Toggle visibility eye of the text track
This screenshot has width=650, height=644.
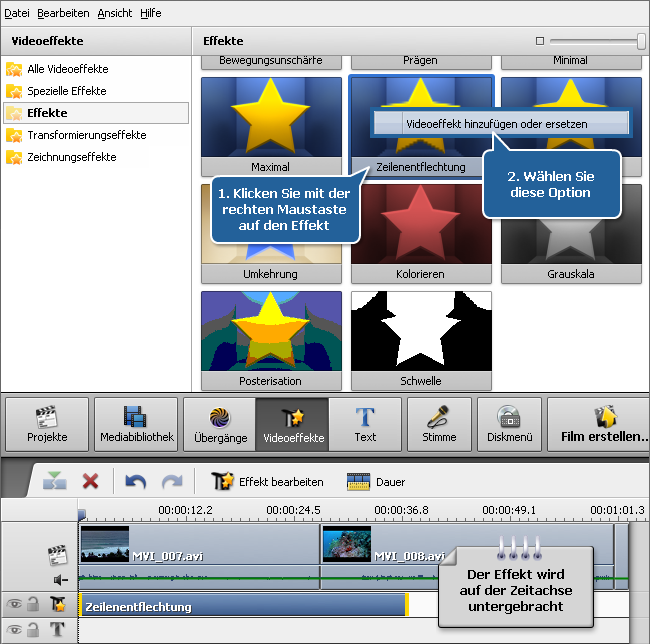pyautogui.click(x=14, y=630)
